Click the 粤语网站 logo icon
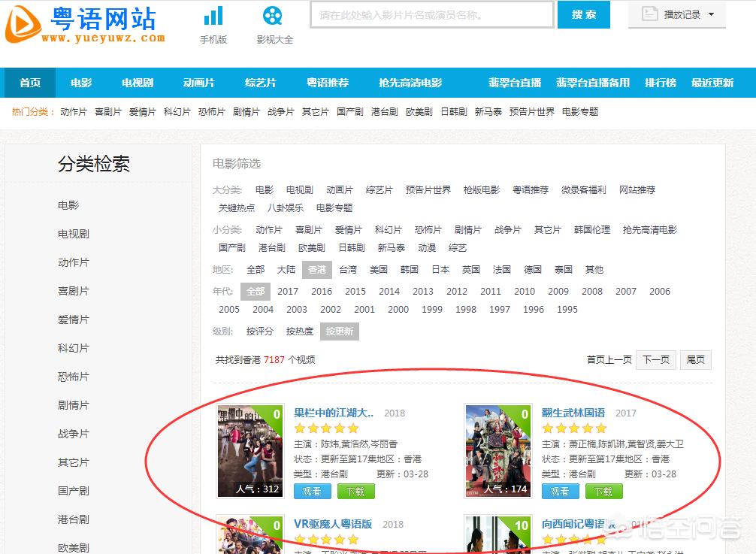 [23, 24]
